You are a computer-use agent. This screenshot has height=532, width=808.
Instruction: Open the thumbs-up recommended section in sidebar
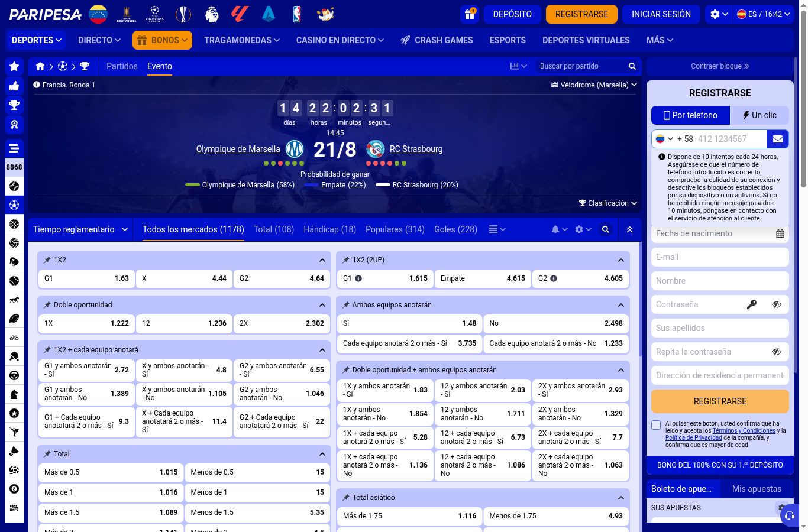[14, 86]
